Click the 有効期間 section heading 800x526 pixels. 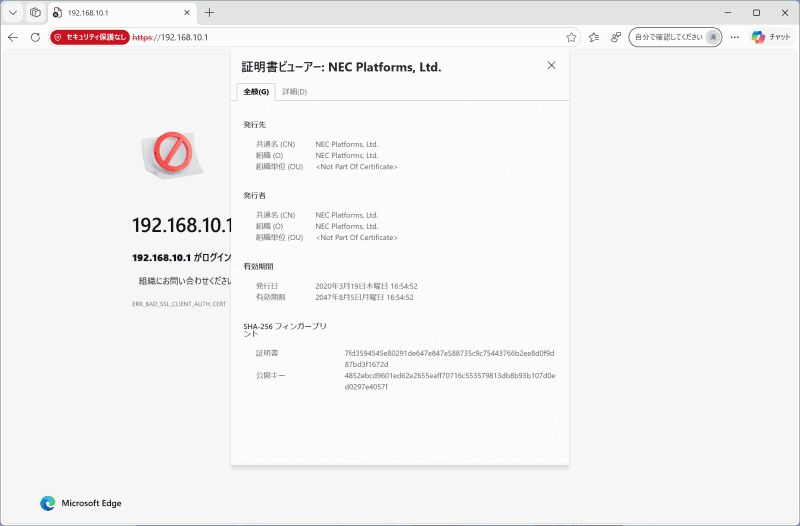coord(258,266)
